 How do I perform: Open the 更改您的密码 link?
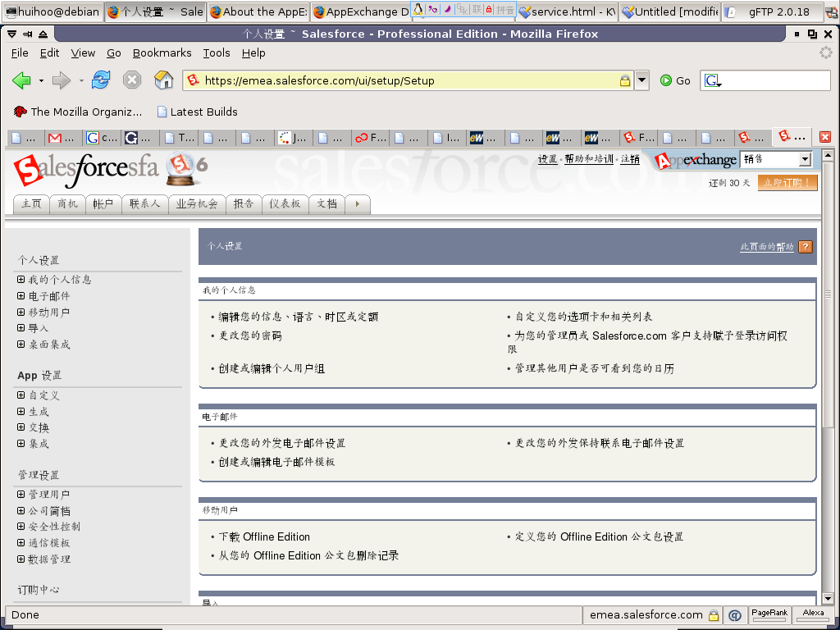click(250, 336)
